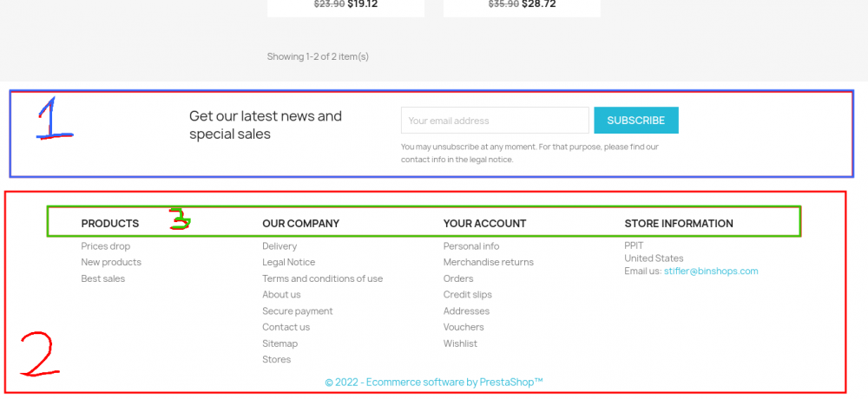The height and width of the screenshot is (399, 868).
Task: Open the Delivery information link
Action: (279, 246)
